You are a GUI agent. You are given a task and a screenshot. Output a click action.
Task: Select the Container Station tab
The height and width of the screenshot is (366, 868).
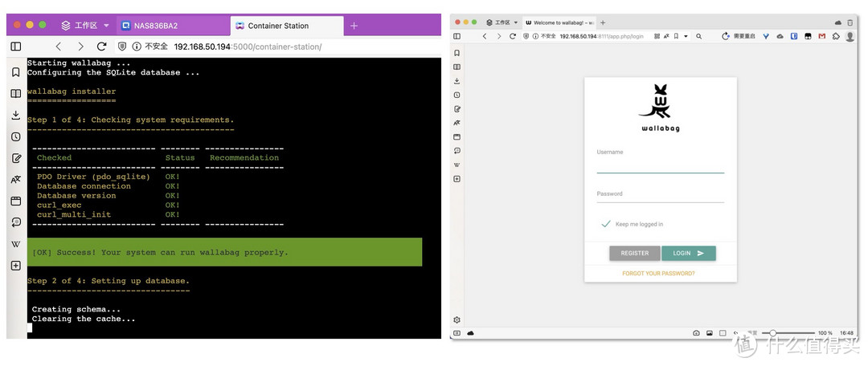[278, 26]
